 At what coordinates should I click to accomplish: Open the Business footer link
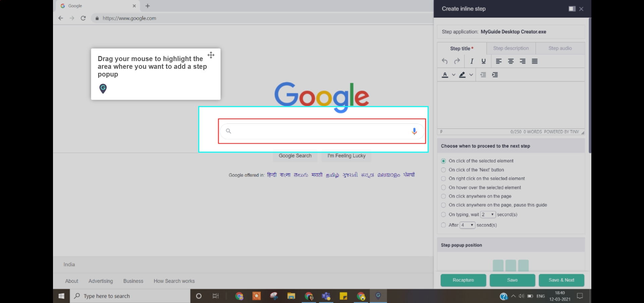[x=133, y=281]
